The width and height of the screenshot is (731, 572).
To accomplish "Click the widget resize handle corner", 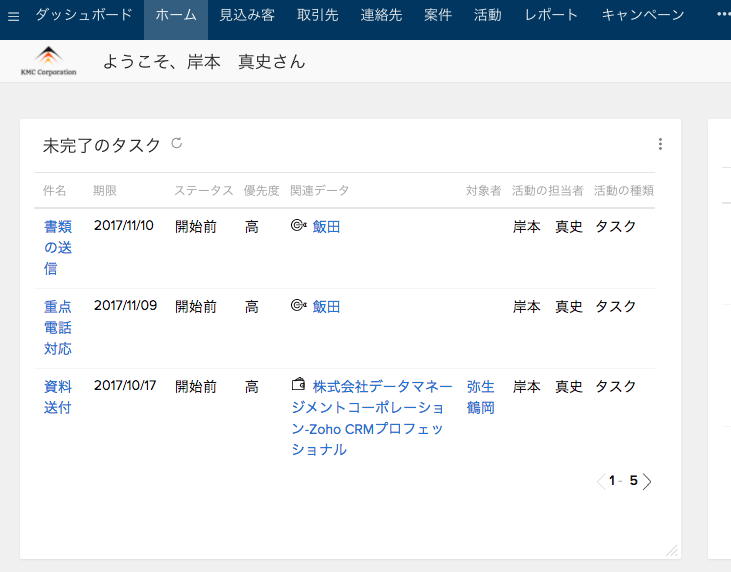I will pos(672,551).
